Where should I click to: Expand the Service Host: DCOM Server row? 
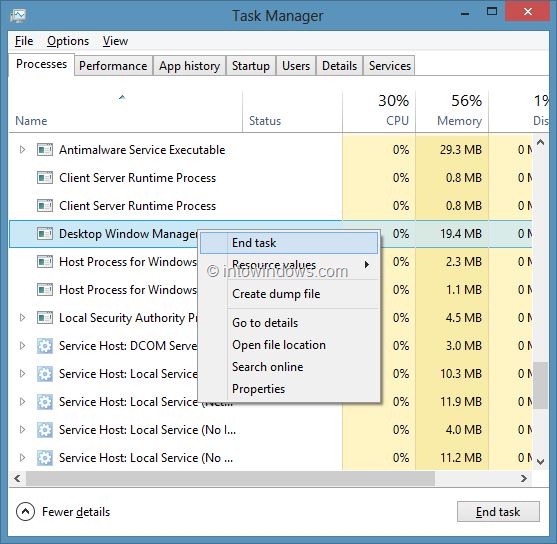[x=22, y=346]
